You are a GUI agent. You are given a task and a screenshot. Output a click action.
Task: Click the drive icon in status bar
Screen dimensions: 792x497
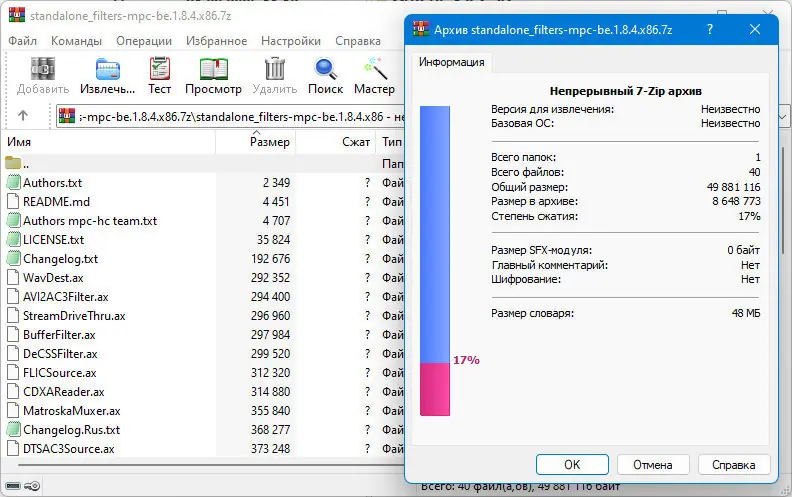pos(13,486)
